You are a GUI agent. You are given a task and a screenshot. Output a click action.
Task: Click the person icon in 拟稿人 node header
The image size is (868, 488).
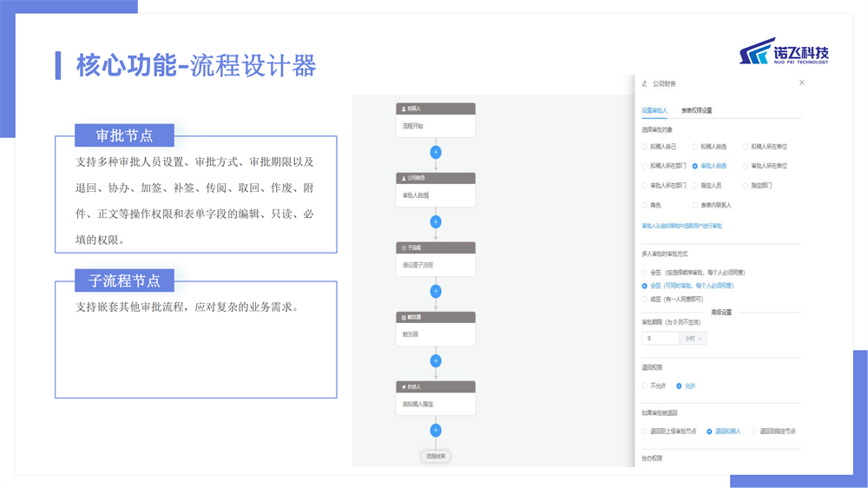tap(404, 109)
